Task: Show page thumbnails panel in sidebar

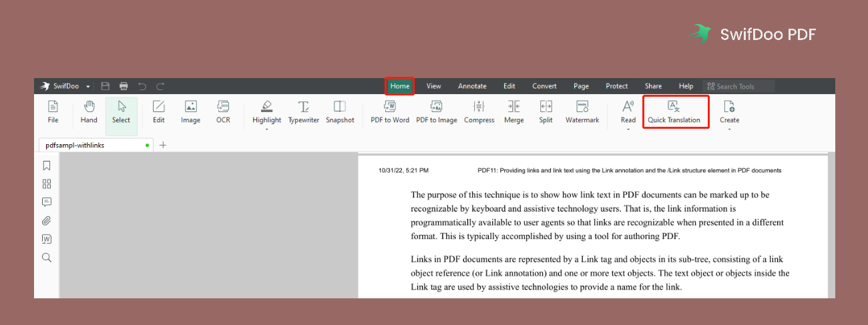Action: [x=47, y=184]
